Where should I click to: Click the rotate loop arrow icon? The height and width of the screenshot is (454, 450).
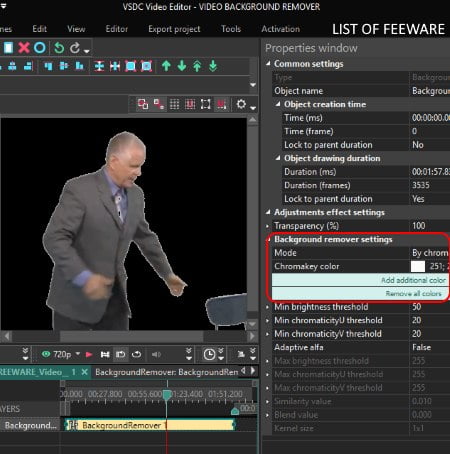click(x=136, y=354)
